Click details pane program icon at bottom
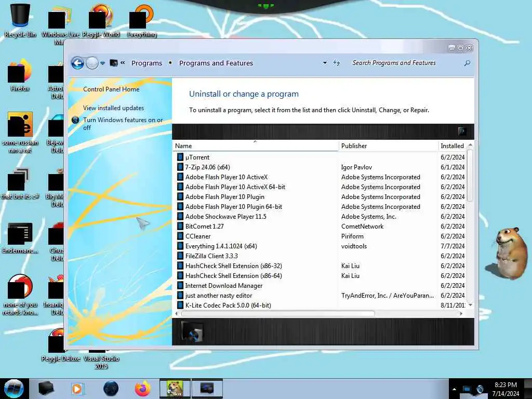Image resolution: width=532 pixels, height=399 pixels. tap(192, 331)
